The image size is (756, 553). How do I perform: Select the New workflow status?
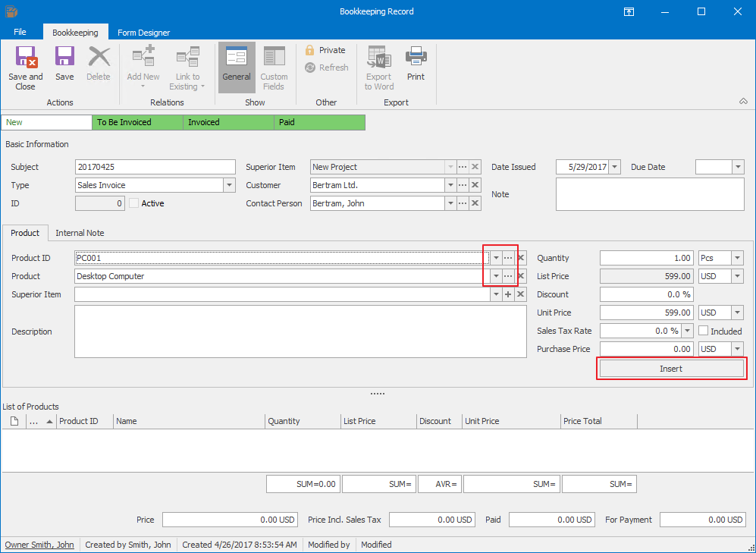46,122
